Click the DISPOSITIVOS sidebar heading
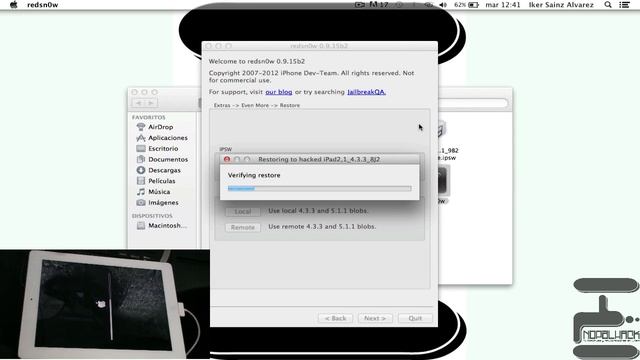This screenshot has height=360, width=640. tap(152, 216)
